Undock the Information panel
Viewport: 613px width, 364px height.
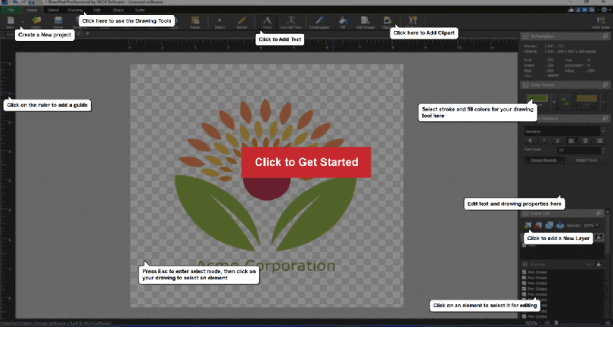point(605,36)
